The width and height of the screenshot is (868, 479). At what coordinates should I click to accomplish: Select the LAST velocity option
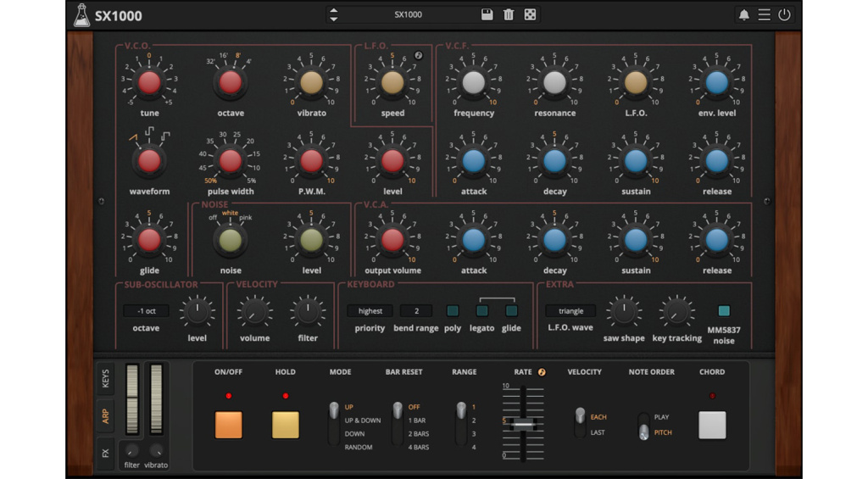pyautogui.click(x=598, y=432)
